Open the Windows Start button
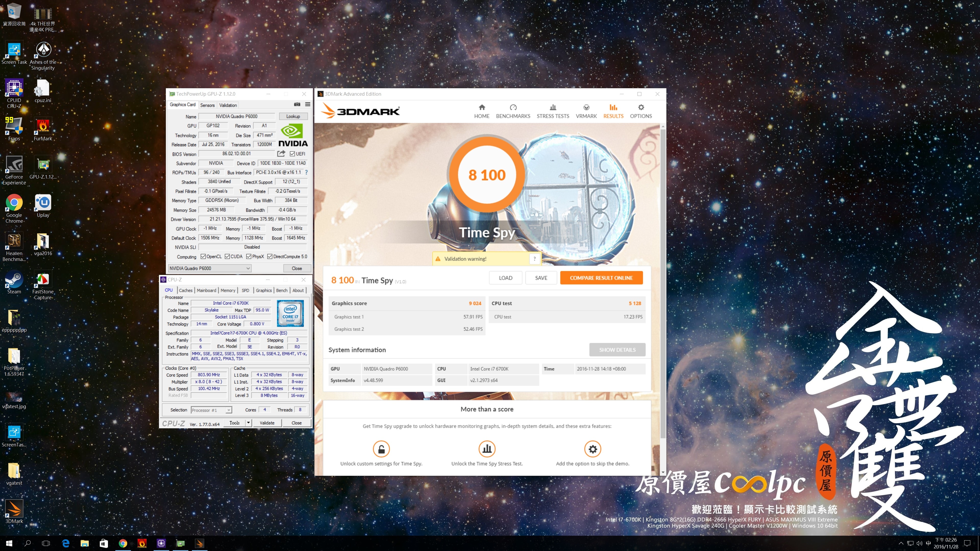The image size is (980, 551). tap(9, 543)
